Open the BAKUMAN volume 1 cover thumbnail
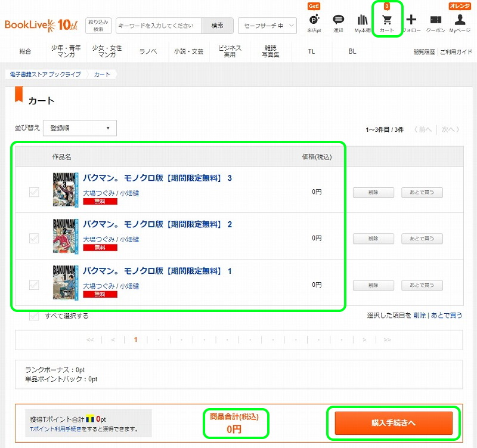Screen dimensions: 477x448 click(x=66, y=283)
